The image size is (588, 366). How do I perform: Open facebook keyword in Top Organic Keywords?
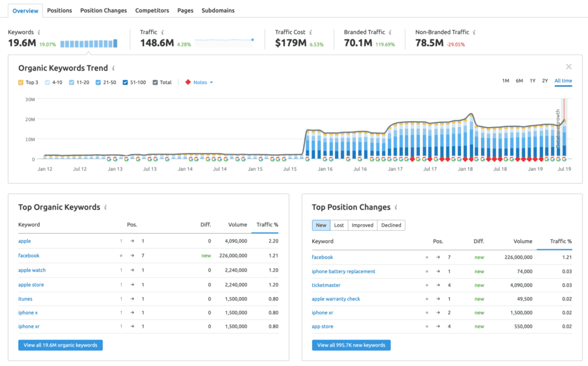(x=28, y=255)
